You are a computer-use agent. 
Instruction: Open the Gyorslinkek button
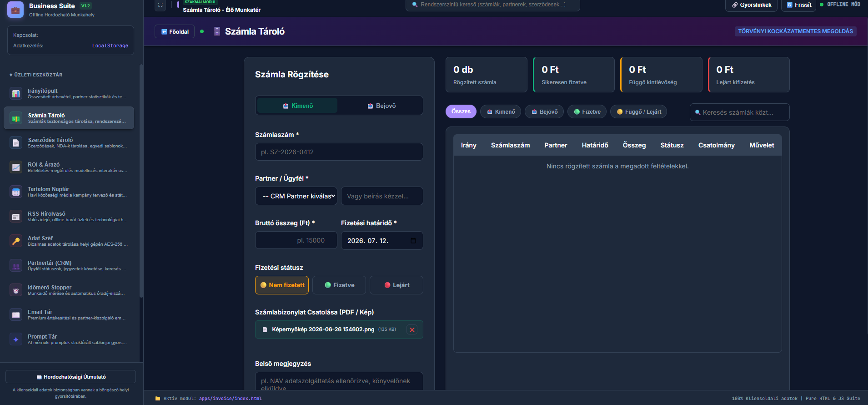click(752, 5)
